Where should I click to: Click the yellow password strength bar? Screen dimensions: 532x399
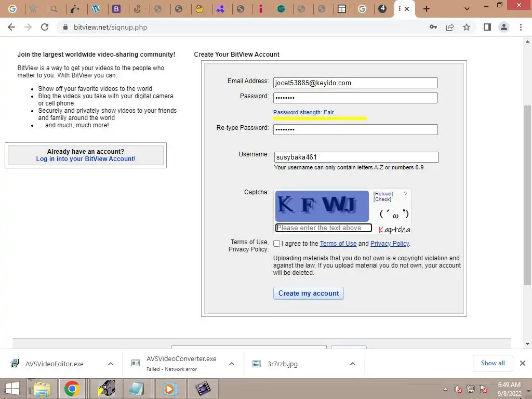tap(320, 118)
